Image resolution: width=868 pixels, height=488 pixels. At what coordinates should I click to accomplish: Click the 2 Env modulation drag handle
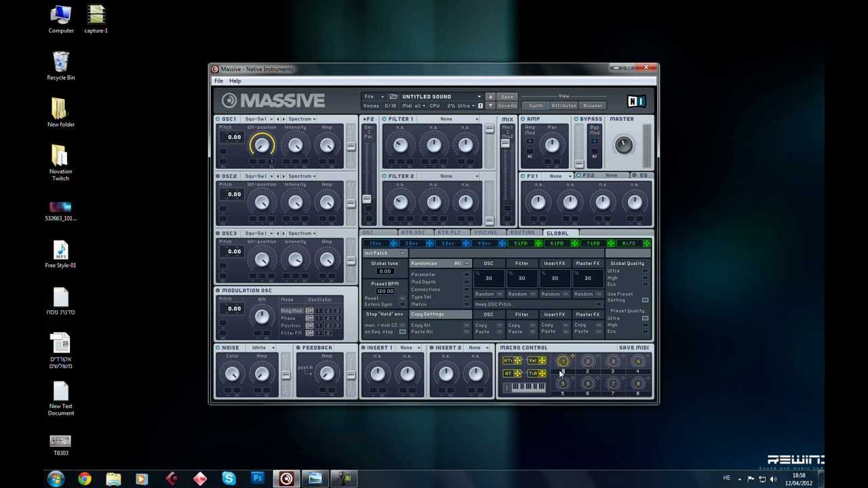(430, 243)
